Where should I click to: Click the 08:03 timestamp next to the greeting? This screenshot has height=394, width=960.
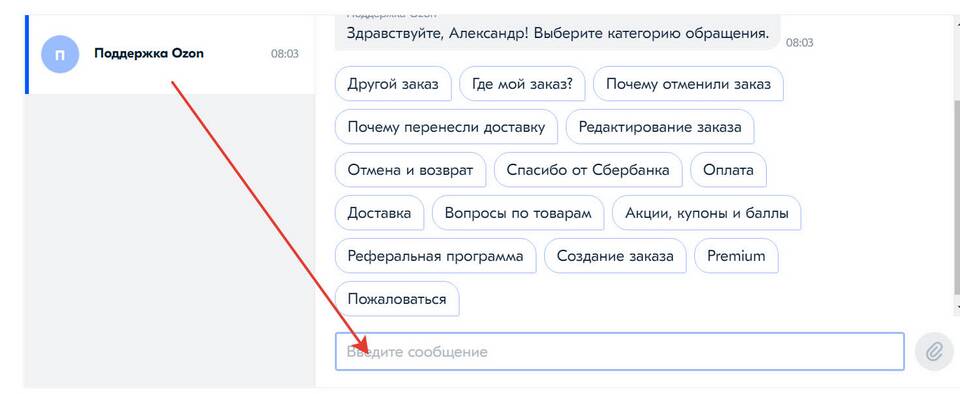(x=800, y=43)
